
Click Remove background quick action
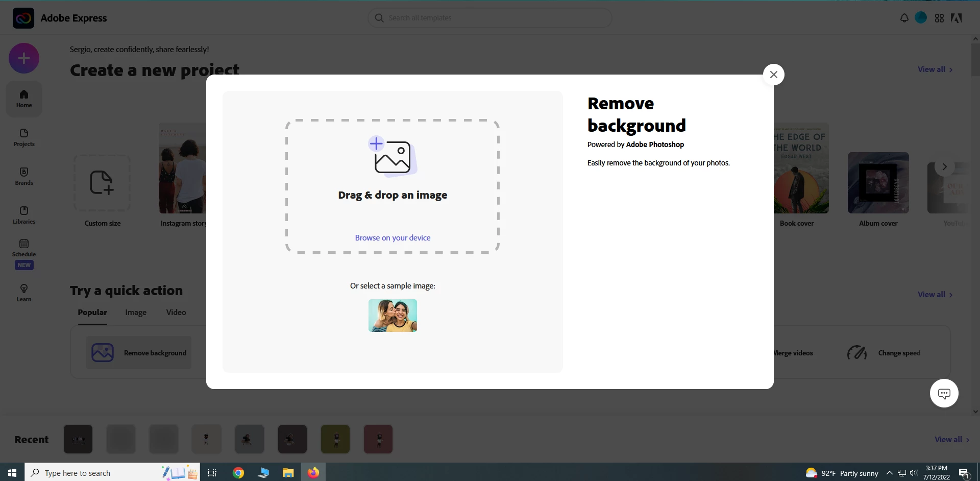click(139, 353)
